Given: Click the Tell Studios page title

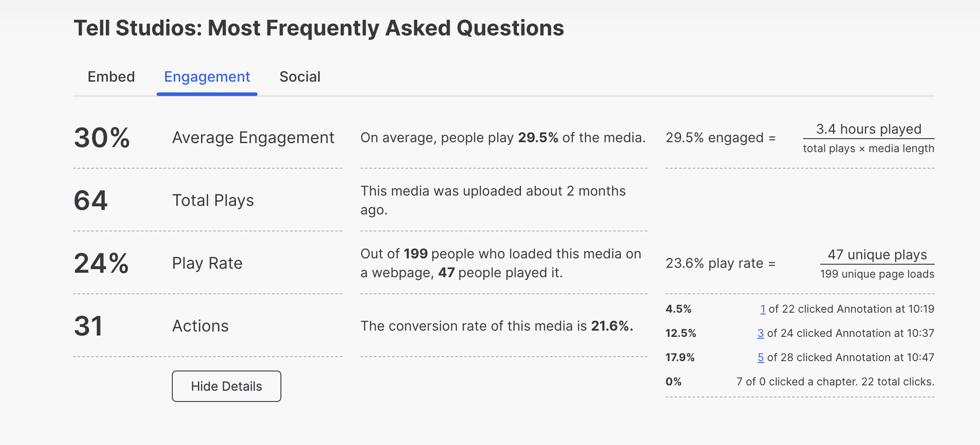Looking at the screenshot, I should (x=319, y=28).
